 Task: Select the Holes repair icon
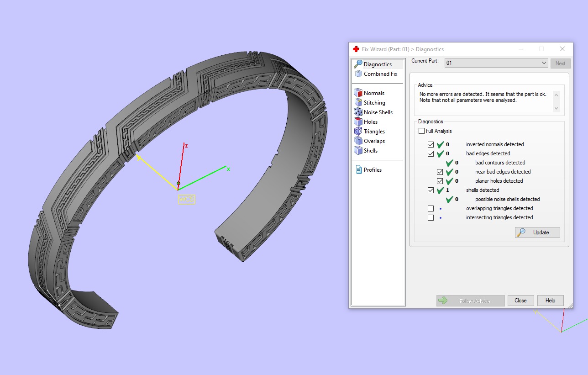pos(358,122)
